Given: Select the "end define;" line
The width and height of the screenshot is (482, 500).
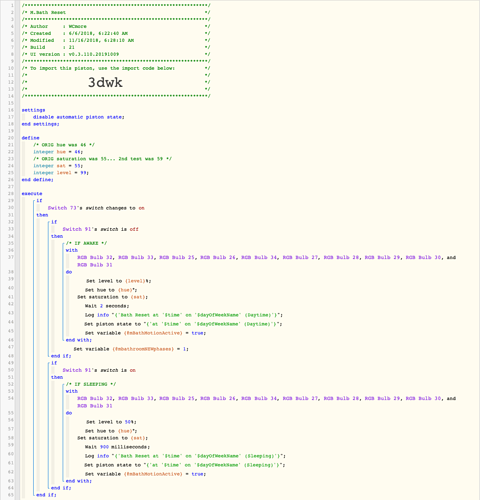Looking at the screenshot, I should (37, 180).
